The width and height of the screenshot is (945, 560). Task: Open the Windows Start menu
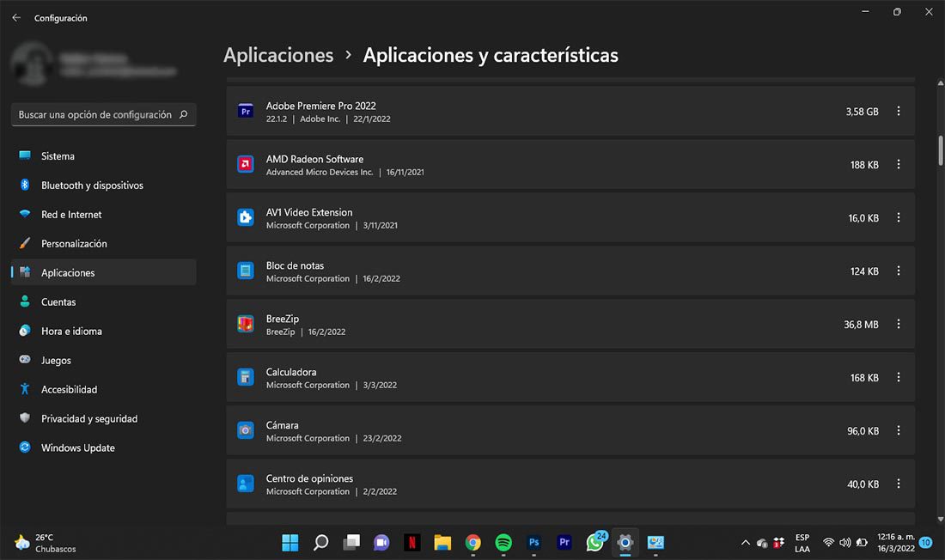pyautogui.click(x=290, y=543)
